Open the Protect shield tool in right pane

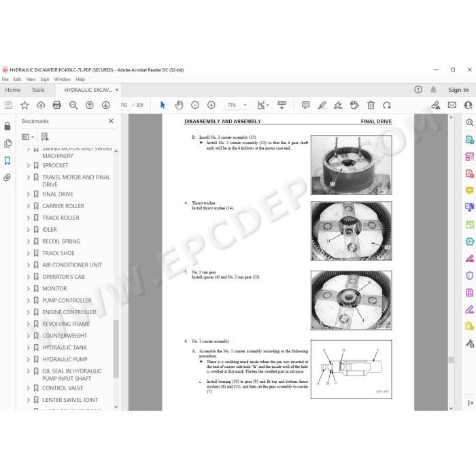(x=469, y=275)
